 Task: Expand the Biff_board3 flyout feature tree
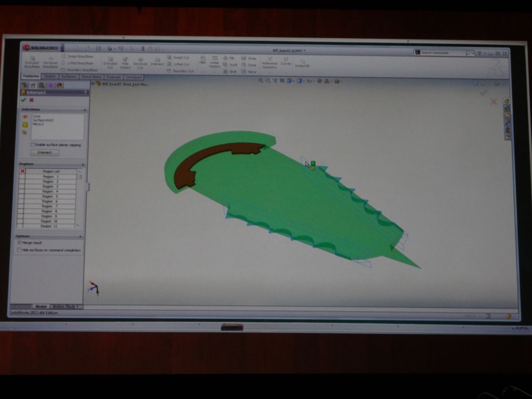point(93,84)
